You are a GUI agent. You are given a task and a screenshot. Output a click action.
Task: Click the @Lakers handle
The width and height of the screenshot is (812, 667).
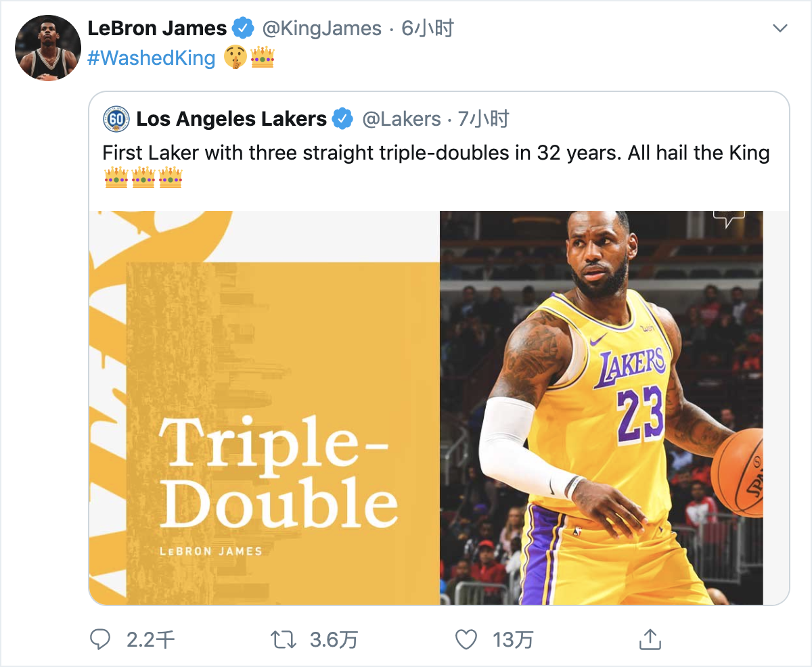(401, 120)
